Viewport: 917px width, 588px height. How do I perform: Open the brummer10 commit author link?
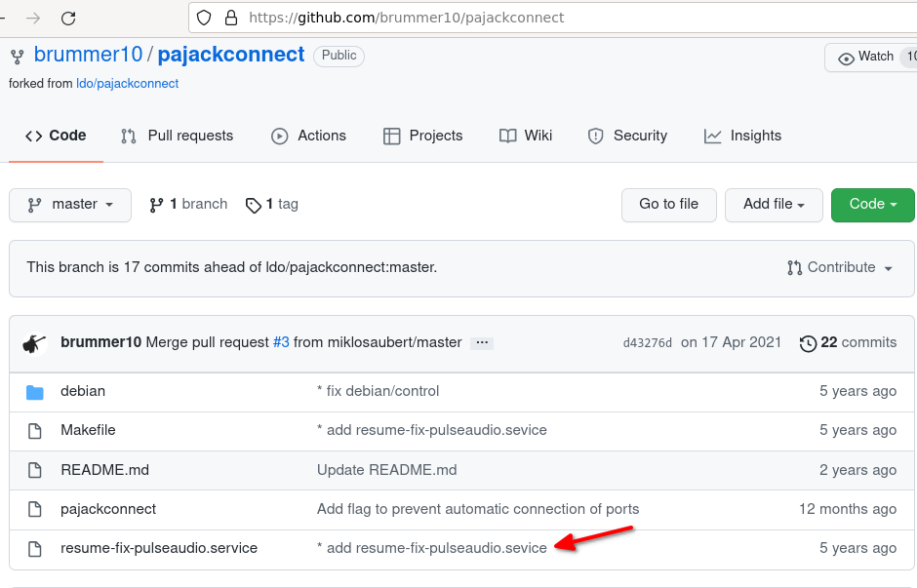tap(100, 342)
